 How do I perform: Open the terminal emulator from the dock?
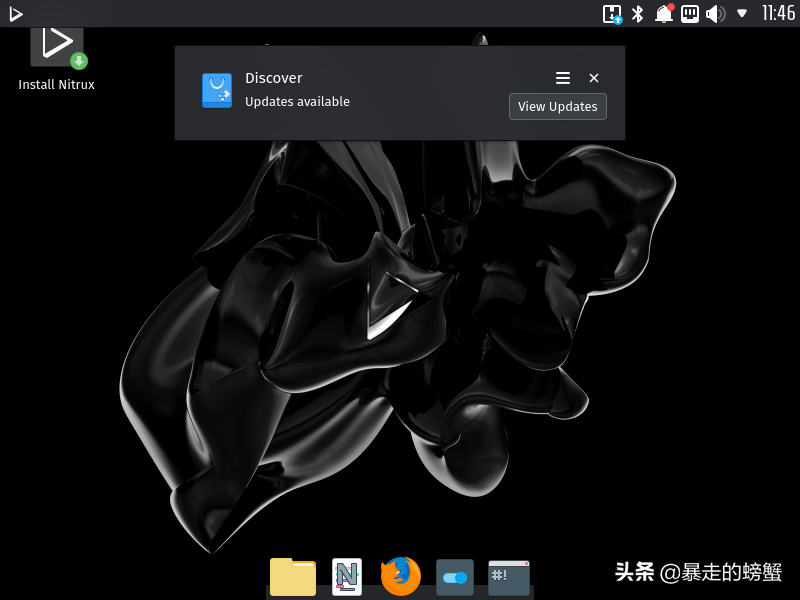pyautogui.click(x=508, y=576)
